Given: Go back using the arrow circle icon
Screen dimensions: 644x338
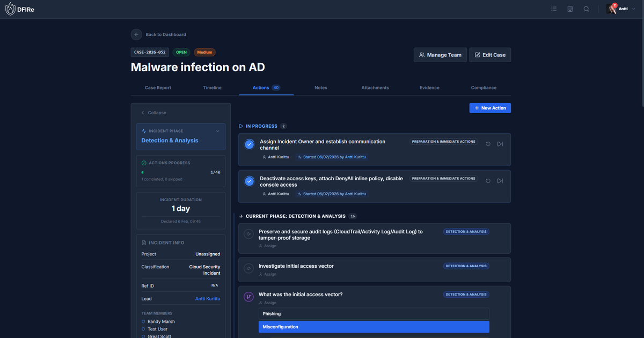Looking at the screenshot, I should (x=136, y=34).
